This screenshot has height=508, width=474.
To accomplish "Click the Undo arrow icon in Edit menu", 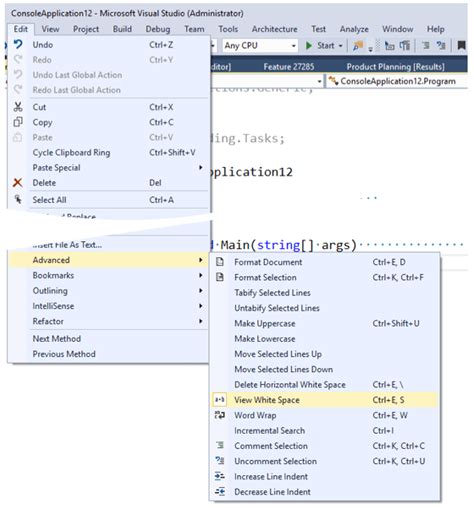I will [18, 44].
